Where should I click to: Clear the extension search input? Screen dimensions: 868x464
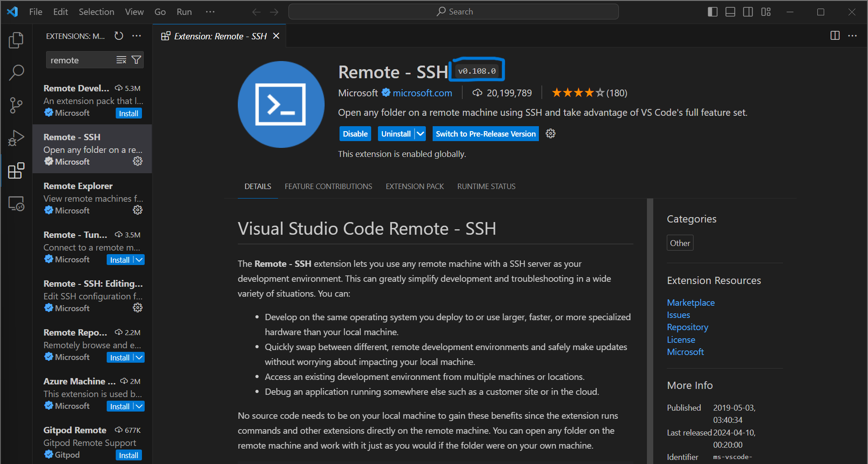(121, 59)
